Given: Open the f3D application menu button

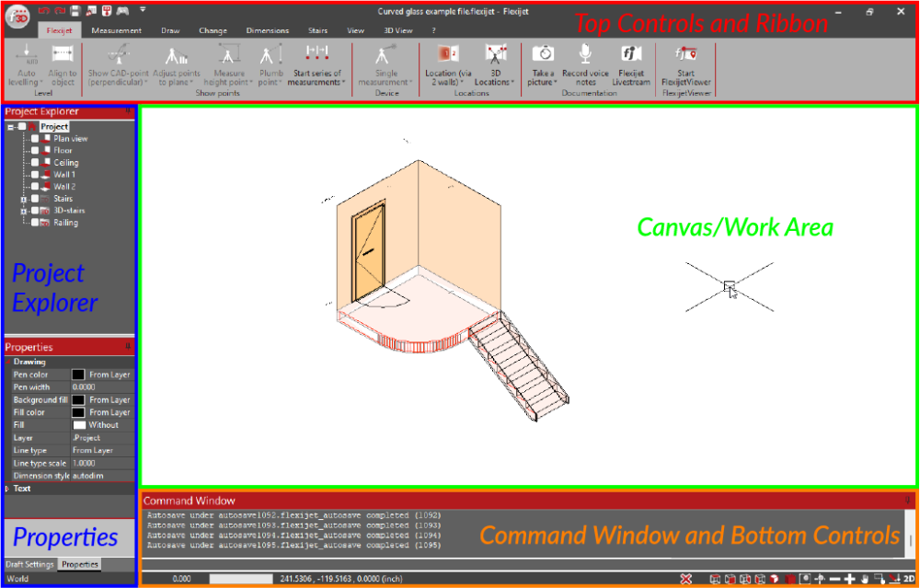Looking at the screenshot, I should (17, 16).
